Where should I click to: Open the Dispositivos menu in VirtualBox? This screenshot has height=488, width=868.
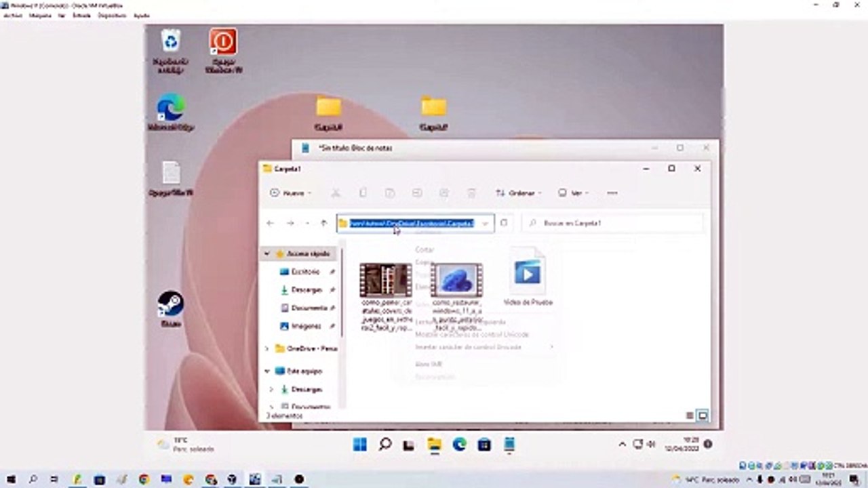[112, 15]
